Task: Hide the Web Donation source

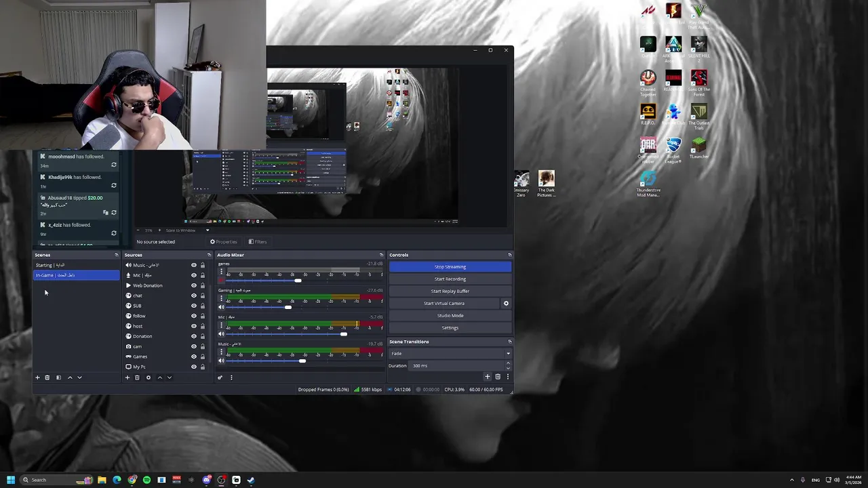Action: pos(194,285)
